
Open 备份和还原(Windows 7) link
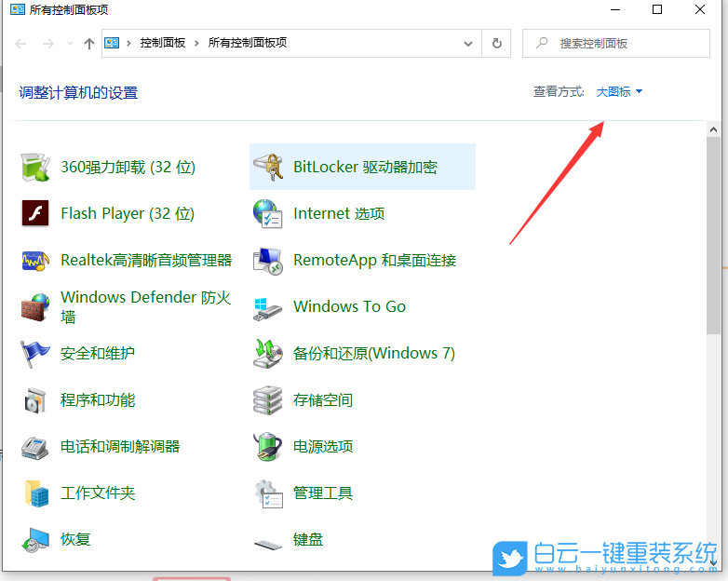click(374, 354)
